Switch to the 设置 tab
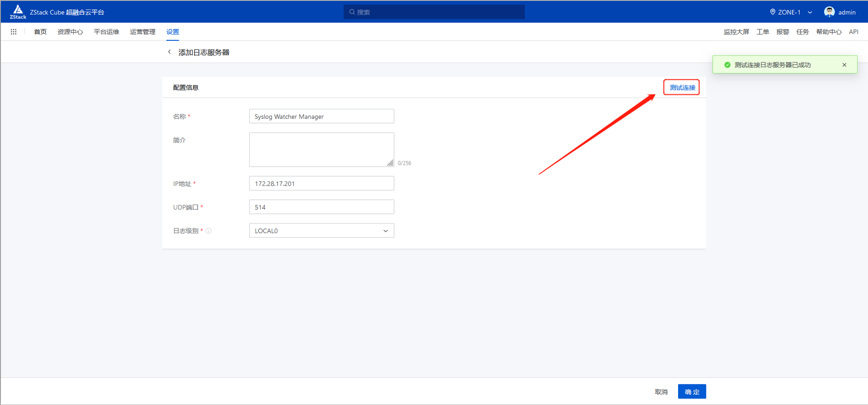The image size is (868, 405). (172, 31)
